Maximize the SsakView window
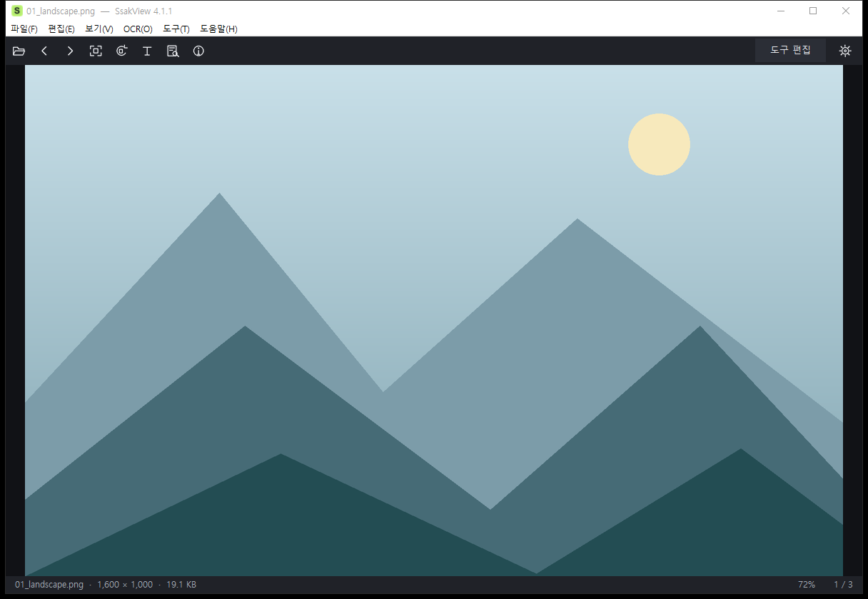Viewport: 868px width, 599px height. click(813, 11)
